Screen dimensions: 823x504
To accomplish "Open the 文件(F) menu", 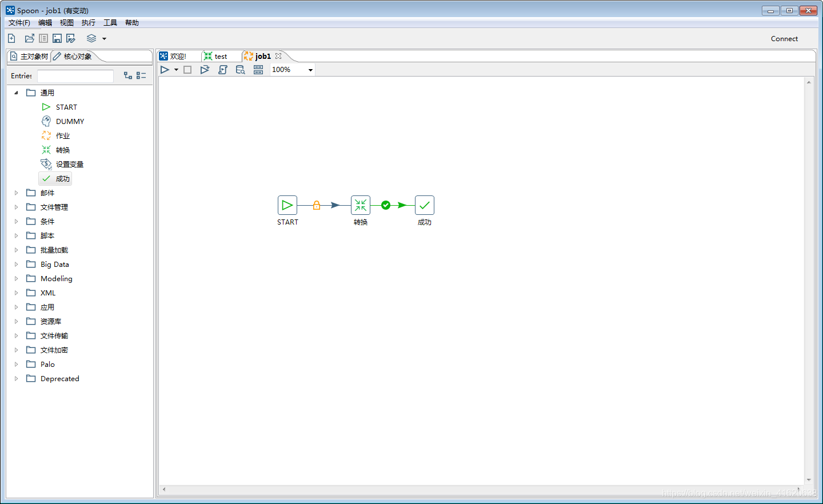I will point(19,23).
